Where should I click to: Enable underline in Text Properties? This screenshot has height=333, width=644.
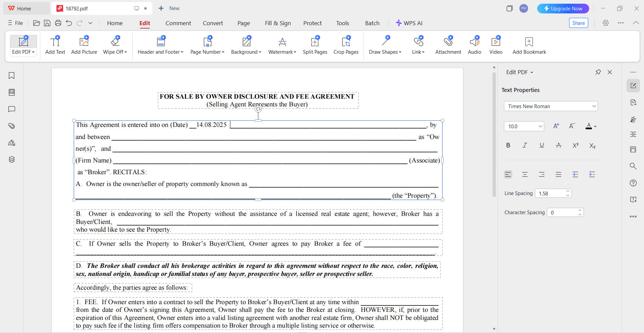[x=542, y=145]
